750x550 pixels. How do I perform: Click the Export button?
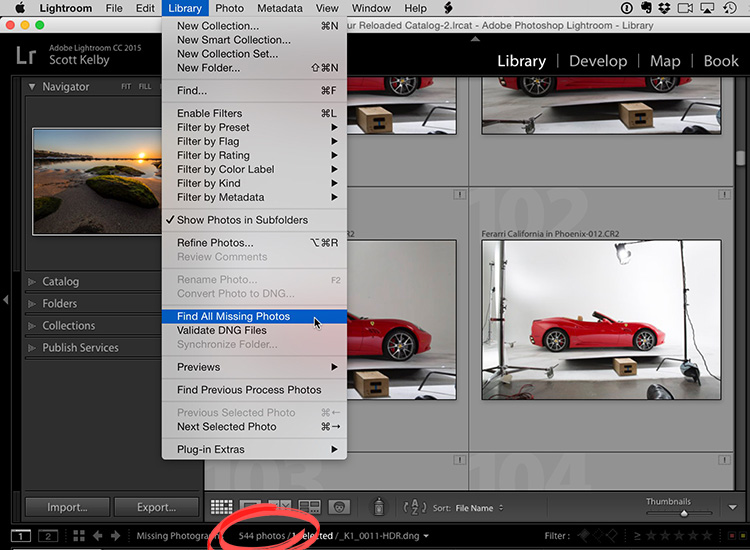coord(156,507)
